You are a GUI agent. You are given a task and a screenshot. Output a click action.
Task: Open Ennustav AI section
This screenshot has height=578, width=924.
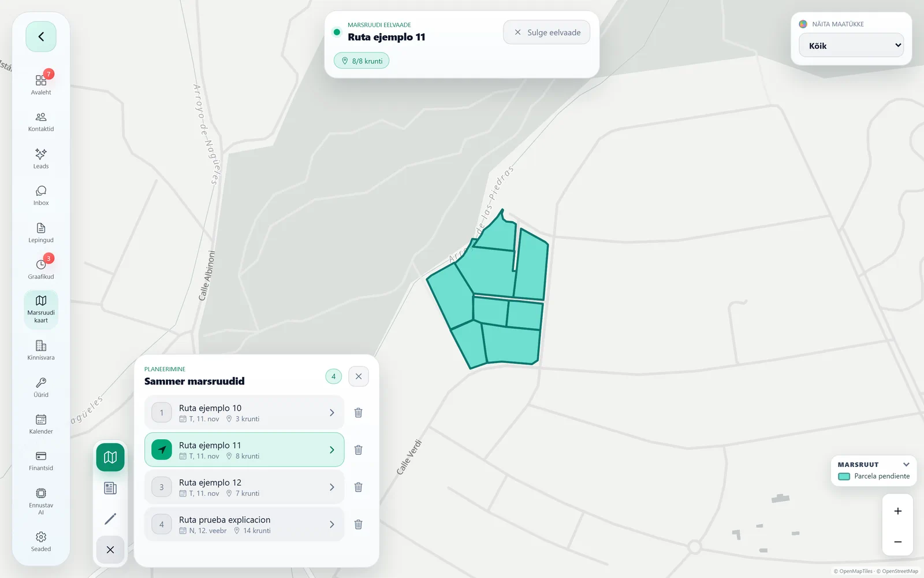pos(41,501)
